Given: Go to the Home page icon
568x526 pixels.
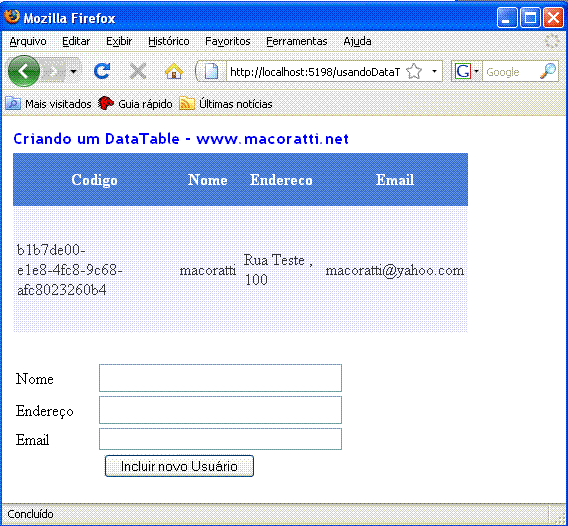Looking at the screenshot, I should click(174, 71).
